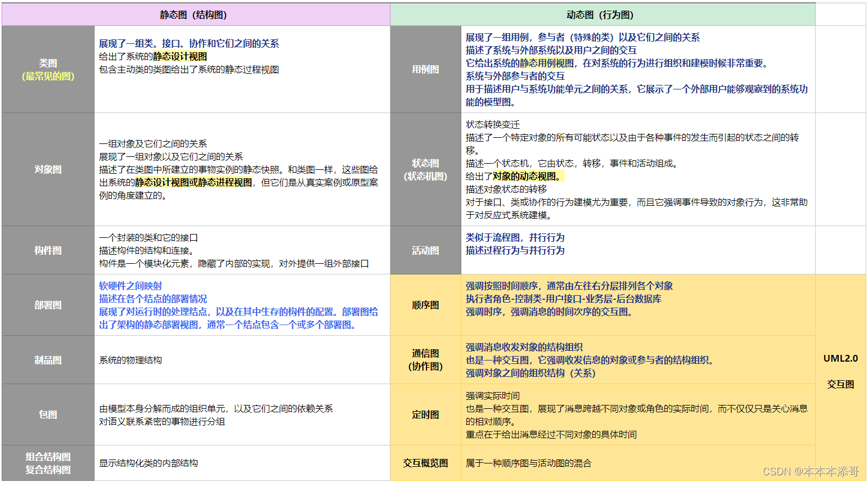The image size is (868, 482).
Task: Click line 描述过程行为与并行行为
Action: coord(515,250)
